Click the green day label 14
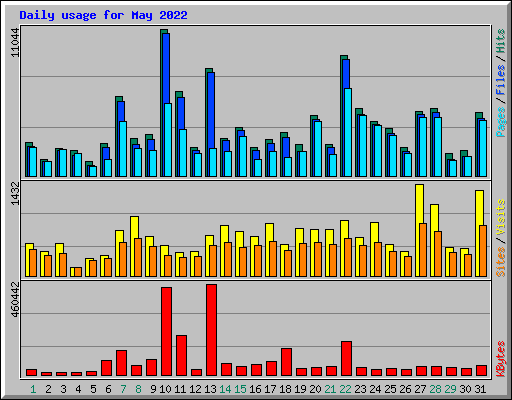This screenshot has width=512, height=400. (x=225, y=389)
